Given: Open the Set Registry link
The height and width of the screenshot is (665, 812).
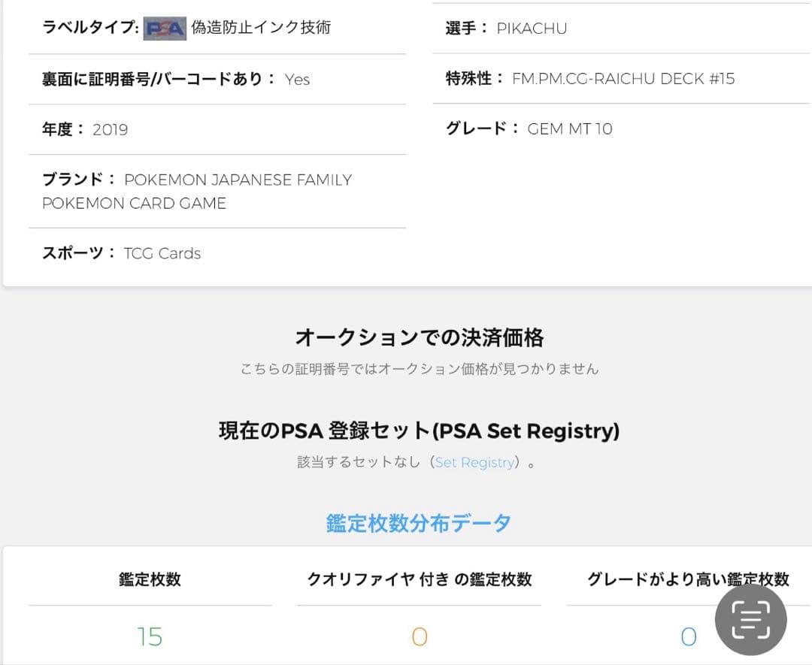Looking at the screenshot, I should [475, 463].
